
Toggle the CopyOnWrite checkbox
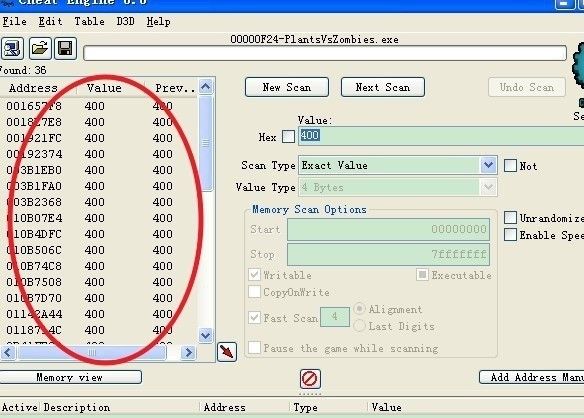[x=254, y=292]
